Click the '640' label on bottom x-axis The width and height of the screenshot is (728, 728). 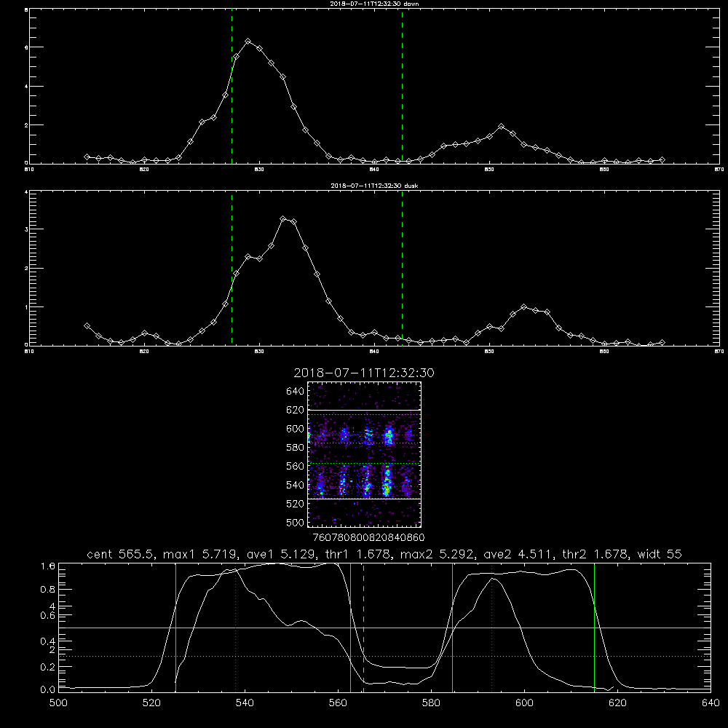coord(711,703)
